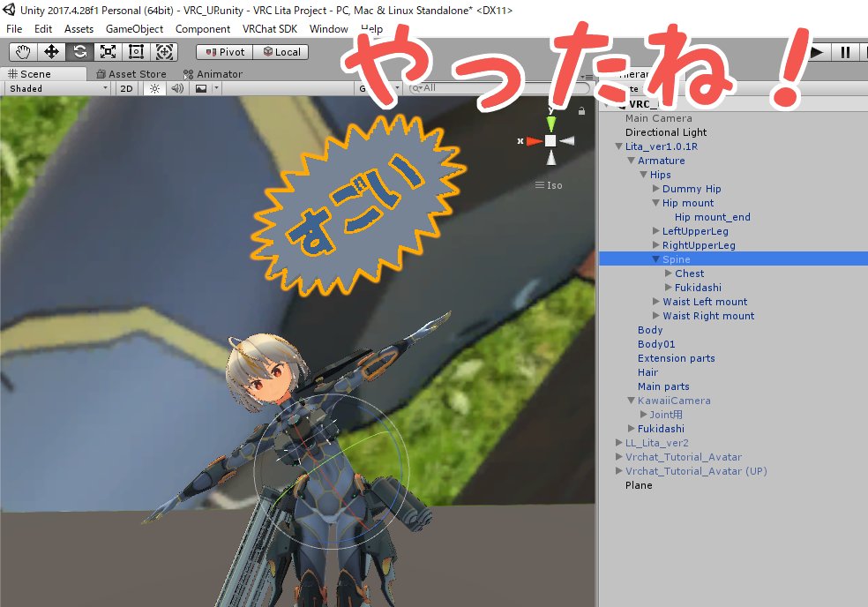
Task: Collapse the Armature node
Action: (x=631, y=161)
